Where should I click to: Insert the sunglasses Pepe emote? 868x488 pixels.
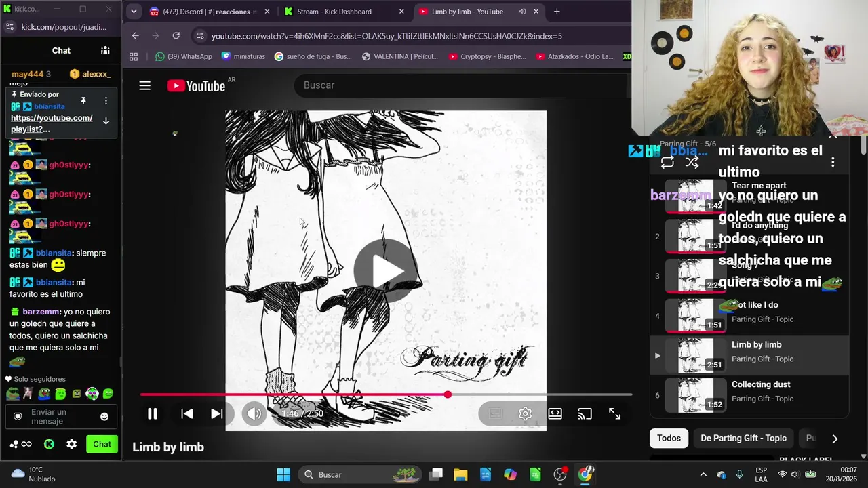12,393
